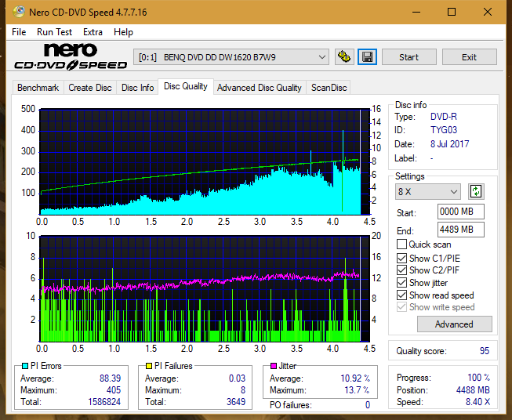Uncheck Show C2/PIF checkbox
This screenshot has height=420, width=512.
pos(401,270)
